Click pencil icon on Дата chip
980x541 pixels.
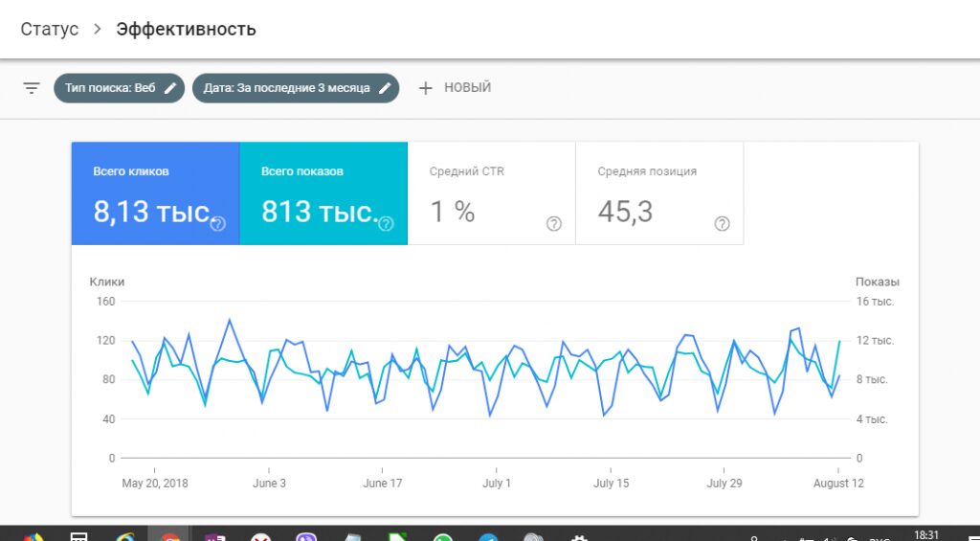(385, 88)
